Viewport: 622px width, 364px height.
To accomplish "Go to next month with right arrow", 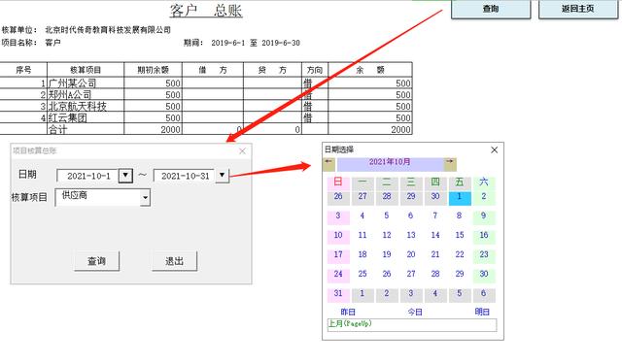I will pyautogui.click(x=450, y=164).
